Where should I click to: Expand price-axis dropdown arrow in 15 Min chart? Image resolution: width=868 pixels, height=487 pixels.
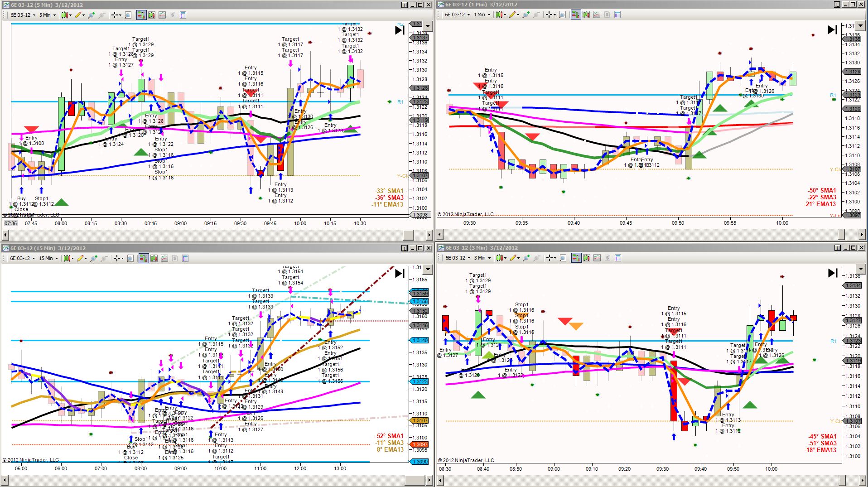(428, 269)
